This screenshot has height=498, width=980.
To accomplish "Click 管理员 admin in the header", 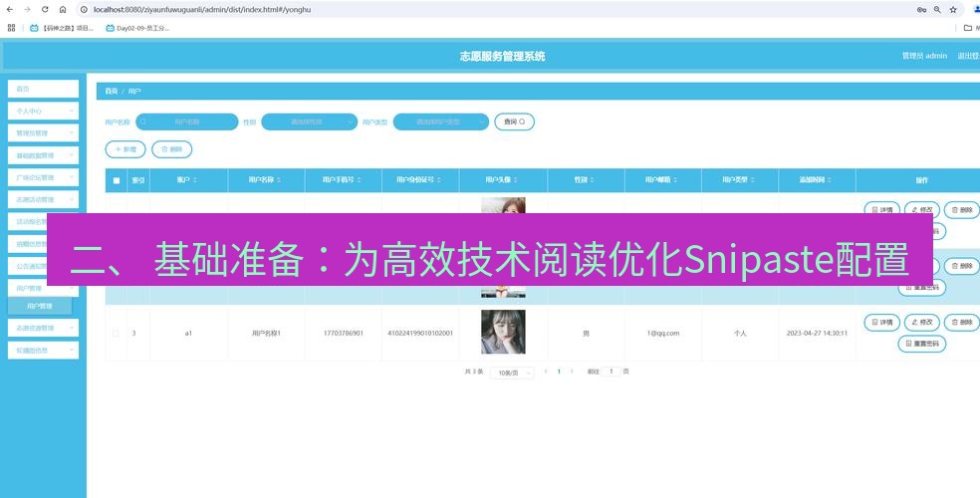I will click(x=924, y=56).
